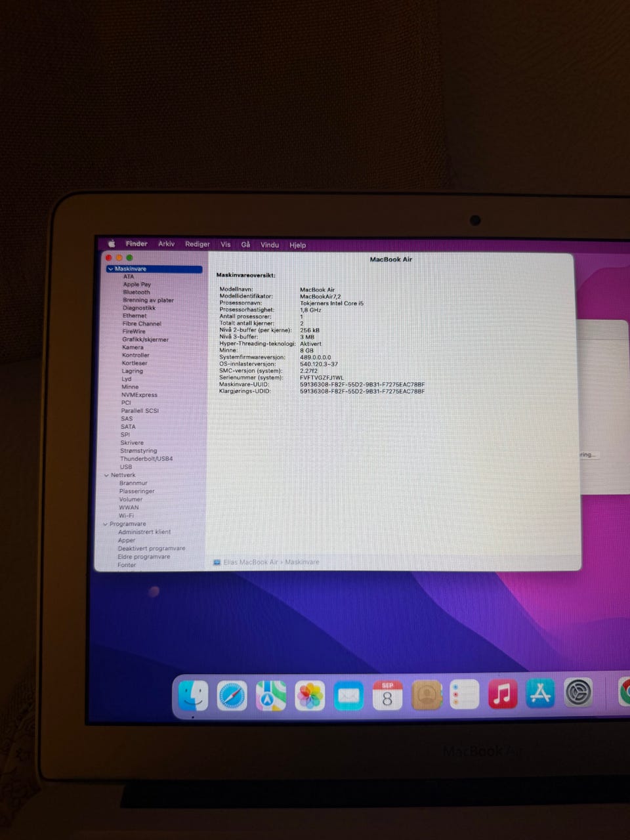Image resolution: width=630 pixels, height=840 pixels.
Task: Select USB in the sidebar
Action: [126, 467]
